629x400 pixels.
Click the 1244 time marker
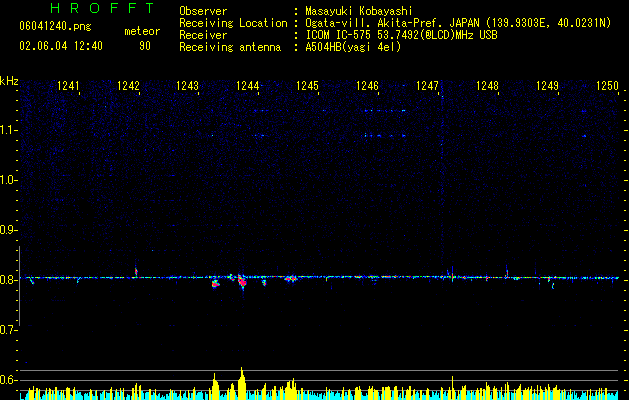[248, 86]
